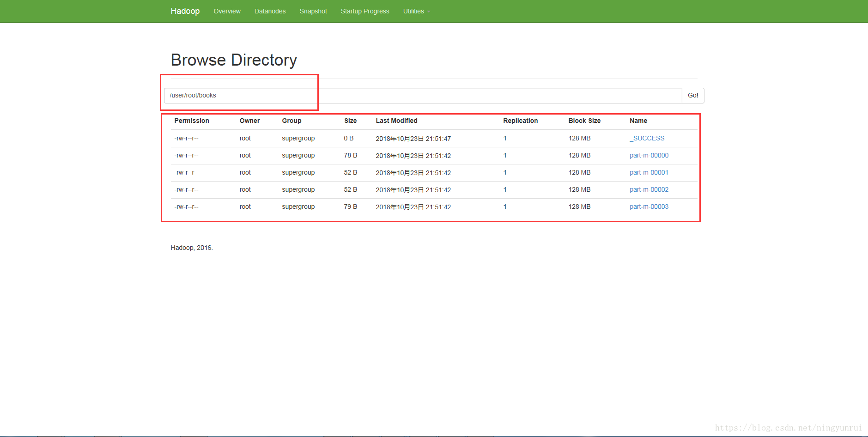This screenshot has width=868, height=437.
Task: Click the root owner in part-m-00000 row
Action: 245,155
